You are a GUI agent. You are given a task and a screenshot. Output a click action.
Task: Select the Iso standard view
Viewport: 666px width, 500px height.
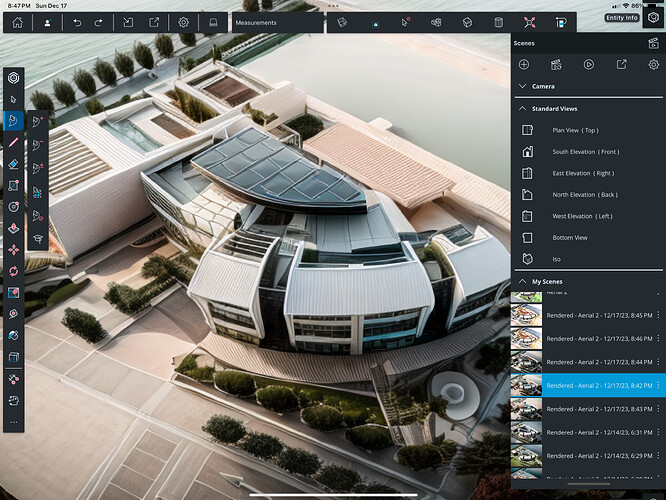click(557, 259)
